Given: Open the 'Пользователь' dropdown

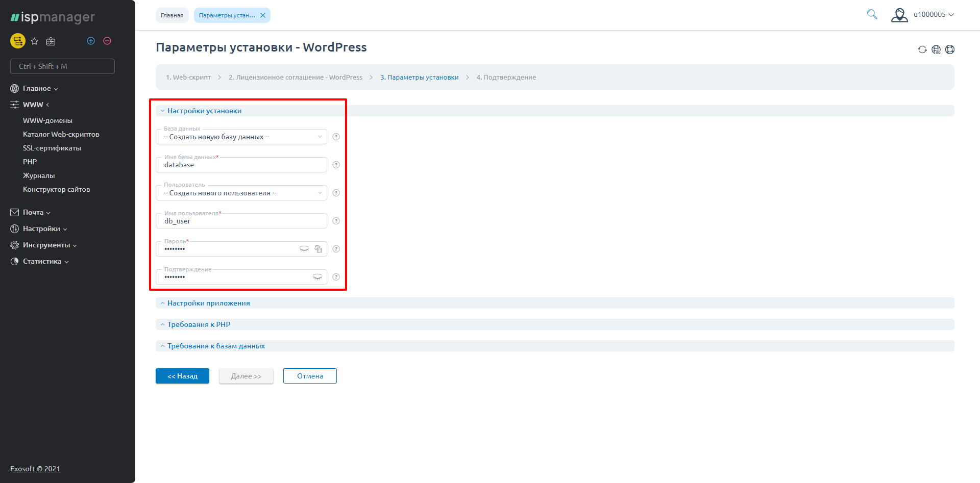Looking at the screenshot, I should tap(241, 193).
